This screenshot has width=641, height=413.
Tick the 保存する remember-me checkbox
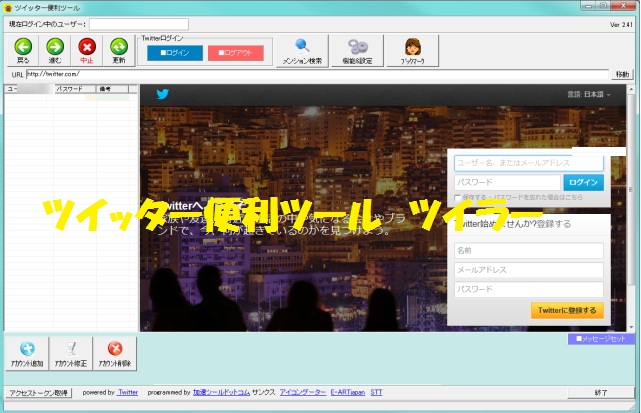457,198
